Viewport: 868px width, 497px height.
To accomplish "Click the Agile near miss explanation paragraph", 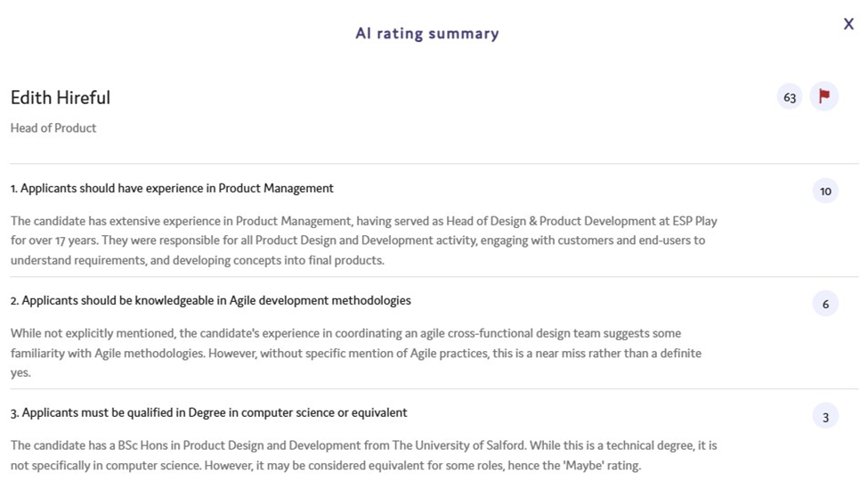I will point(356,353).
